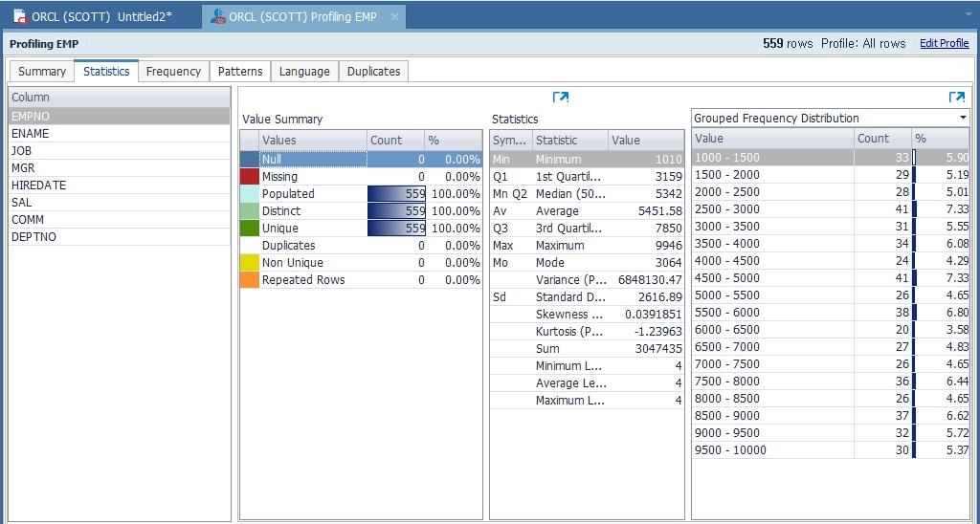Click the Null blue color swatch

pyautogui.click(x=249, y=160)
